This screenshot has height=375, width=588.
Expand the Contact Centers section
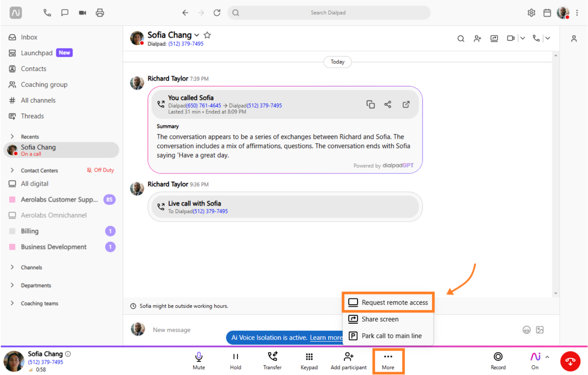coord(12,170)
